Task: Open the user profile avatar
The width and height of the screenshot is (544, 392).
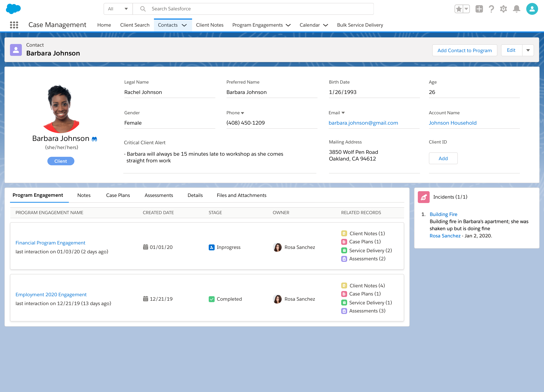Action: [532, 9]
